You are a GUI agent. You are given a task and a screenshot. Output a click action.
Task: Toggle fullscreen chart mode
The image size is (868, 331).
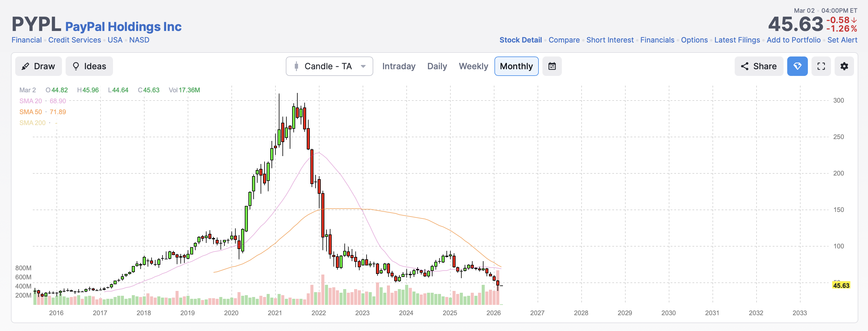(821, 66)
